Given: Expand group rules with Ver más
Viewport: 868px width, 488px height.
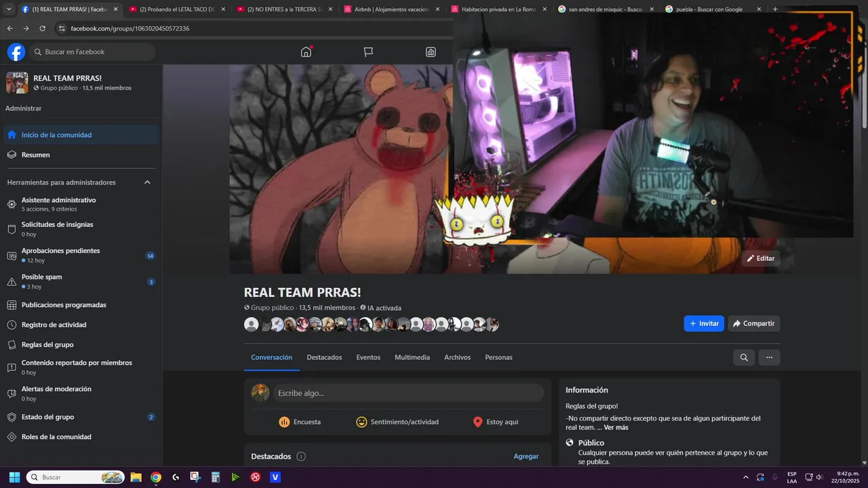Looking at the screenshot, I should point(616,427).
